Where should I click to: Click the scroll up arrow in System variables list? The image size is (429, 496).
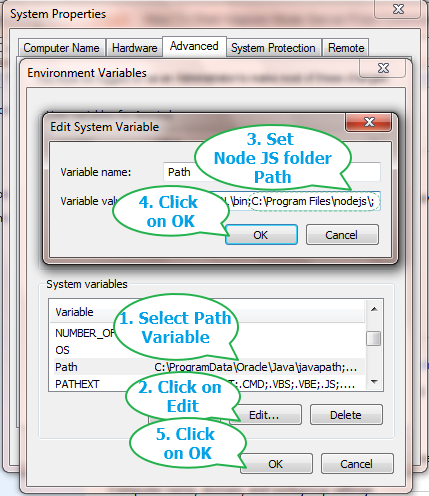(x=374, y=309)
